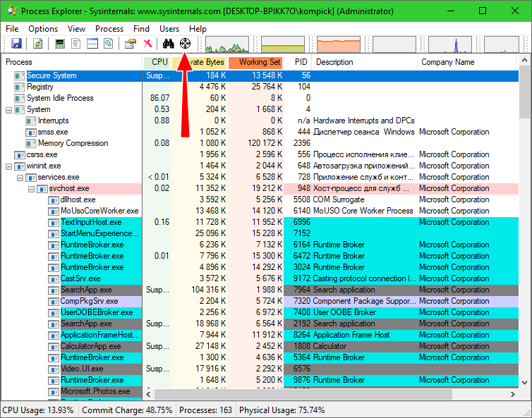Screen dimensions: 532x418
Task: Click the Refresh Now toolbar icon
Action: click(37, 44)
